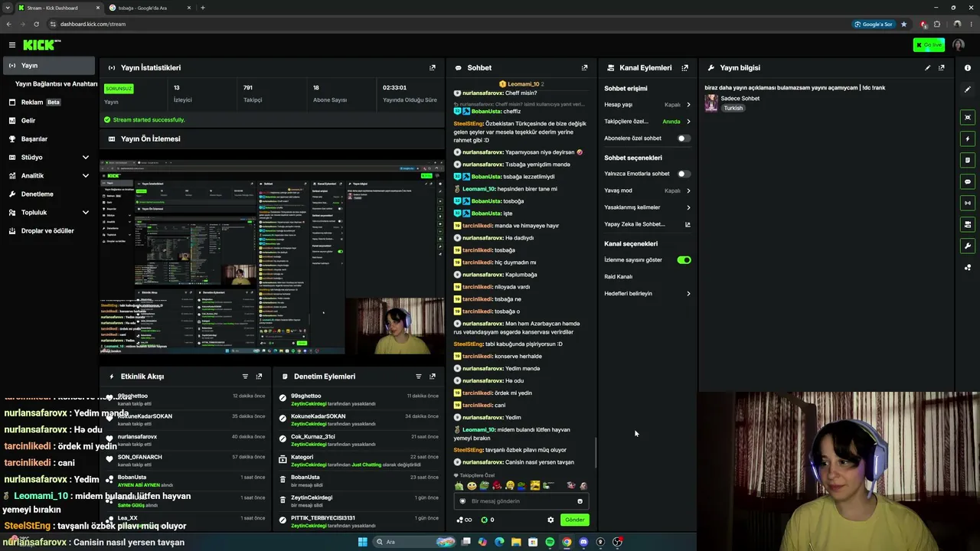Toggle the chat bubble widget in right sidebar
Viewport: 980px width, 551px height.
(x=968, y=181)
